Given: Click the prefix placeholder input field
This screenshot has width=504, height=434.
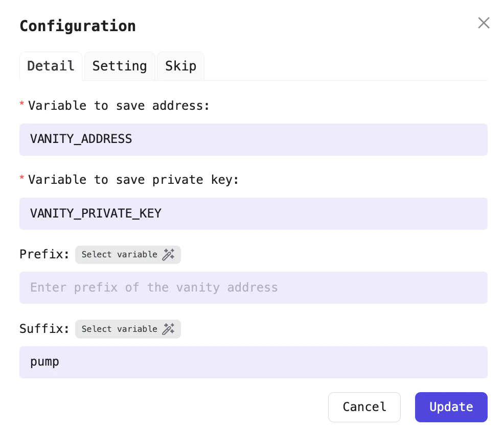Looking at the screenshot, I should point(254,287).
